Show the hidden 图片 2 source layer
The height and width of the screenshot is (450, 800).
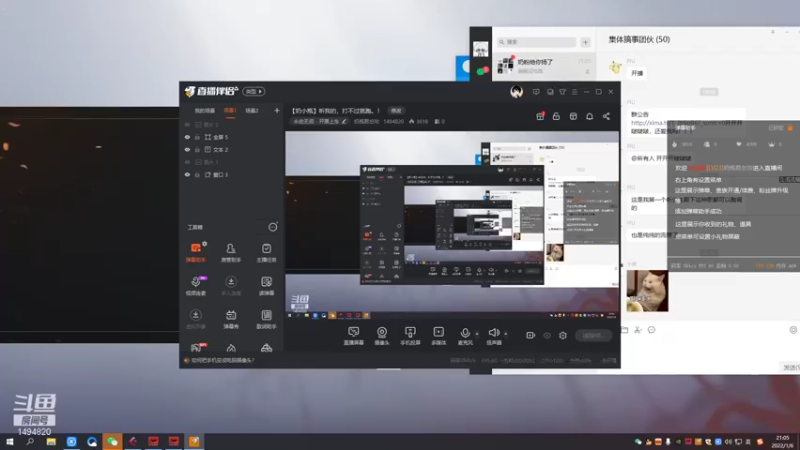pyautogui.click(x=187, y=124)
